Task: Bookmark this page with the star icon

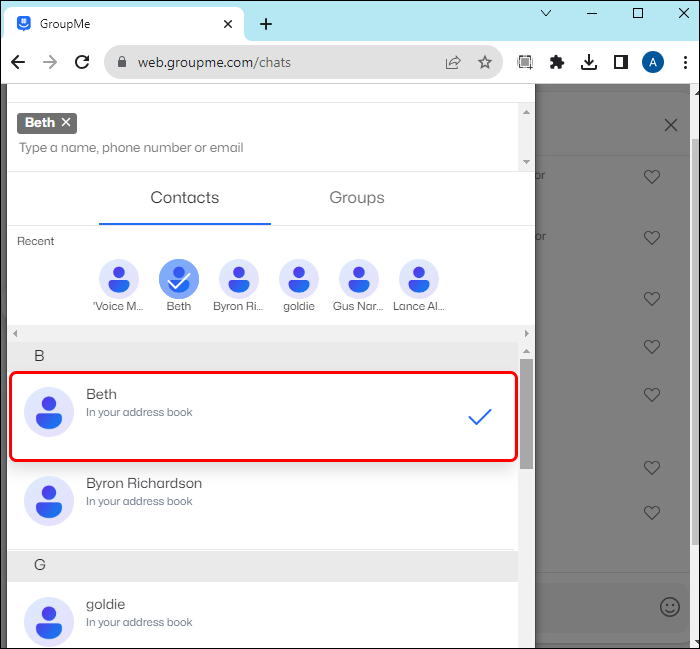Action: (x=485, y=62)
